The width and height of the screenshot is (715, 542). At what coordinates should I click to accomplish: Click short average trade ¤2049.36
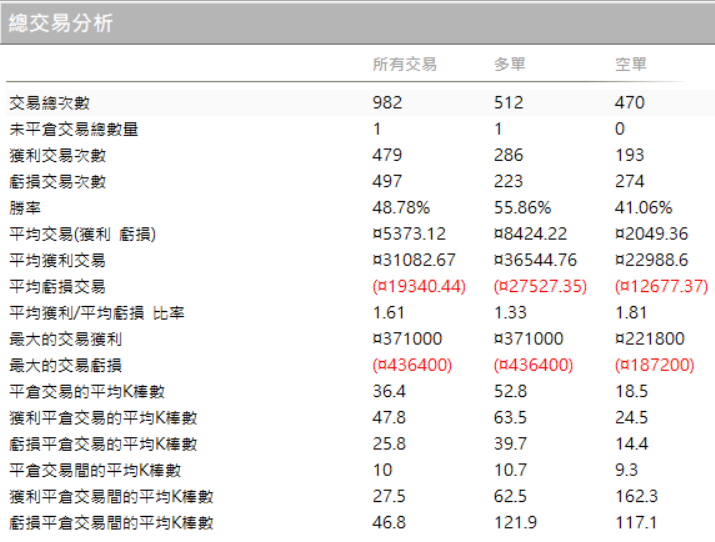652,234
